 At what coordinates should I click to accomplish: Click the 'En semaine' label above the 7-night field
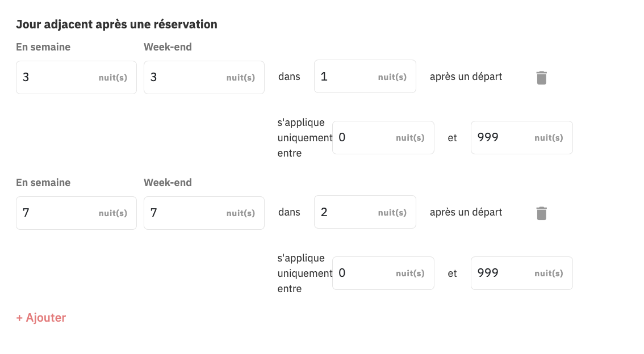pyautogui.click(x=43, y=182)
